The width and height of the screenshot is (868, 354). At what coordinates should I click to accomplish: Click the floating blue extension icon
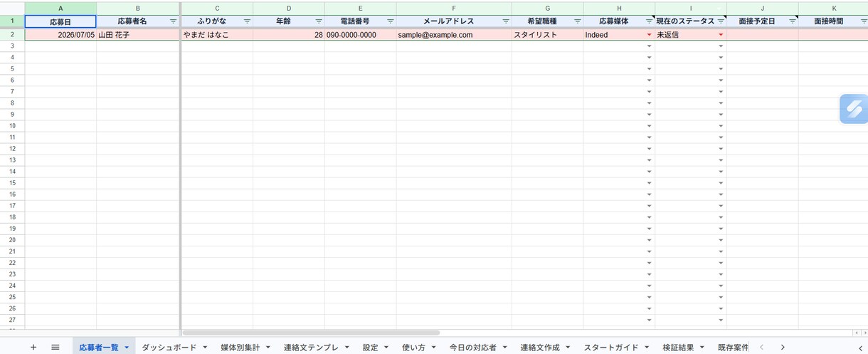854,109
